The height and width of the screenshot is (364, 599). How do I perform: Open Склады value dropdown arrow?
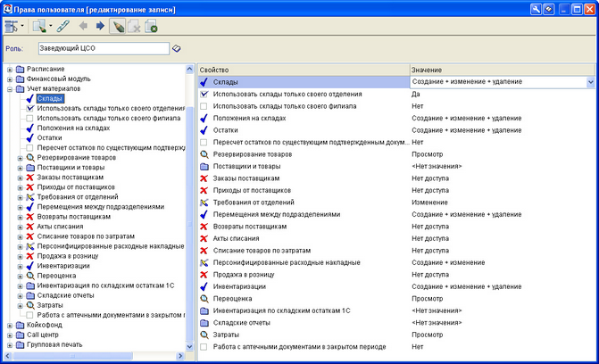coord(591,82)
